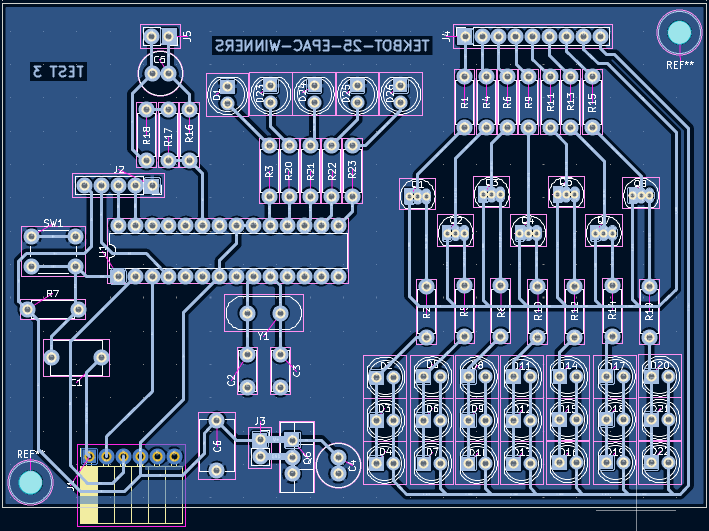Select the Y1 crystal footprint

263,314
